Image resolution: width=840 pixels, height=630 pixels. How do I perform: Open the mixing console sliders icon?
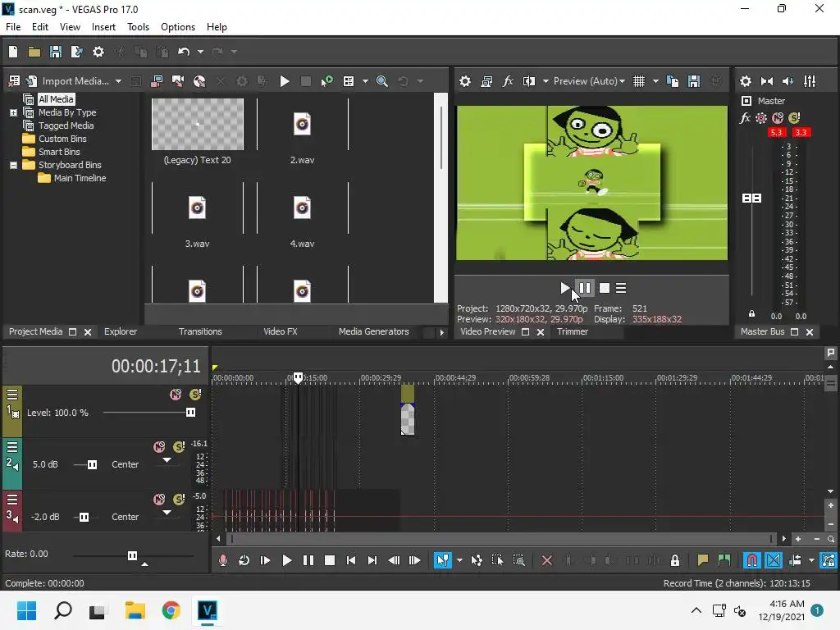click(x=810, y=81)
